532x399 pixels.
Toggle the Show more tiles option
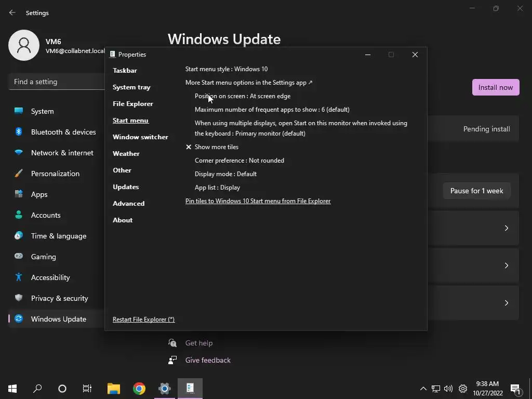pos(212,147)
